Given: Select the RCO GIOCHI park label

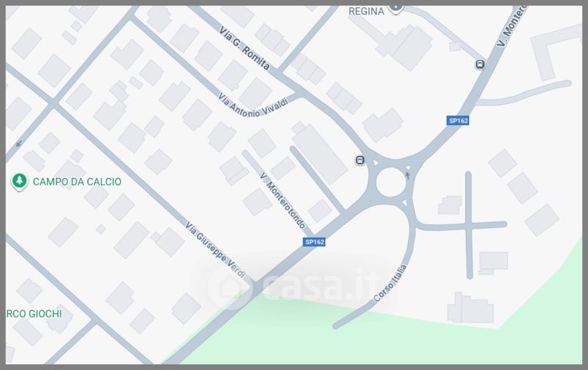Looking at the screenshot, I should click(34, 313).
